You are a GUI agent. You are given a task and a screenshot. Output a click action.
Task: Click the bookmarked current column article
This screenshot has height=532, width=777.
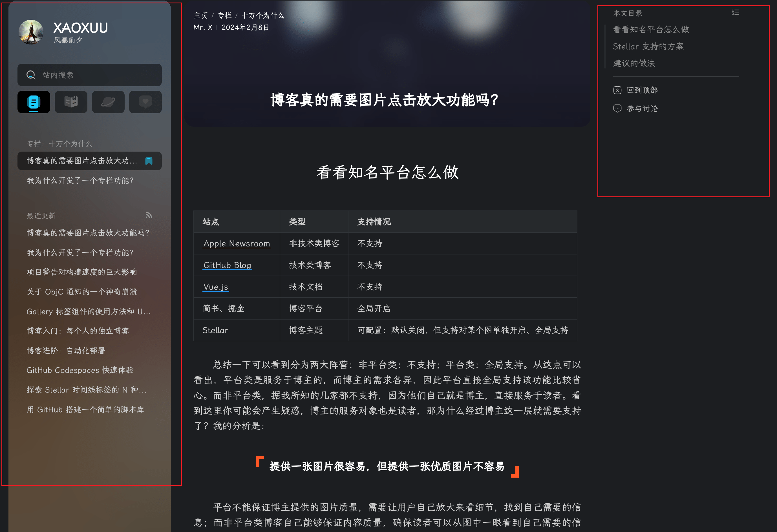82,161
